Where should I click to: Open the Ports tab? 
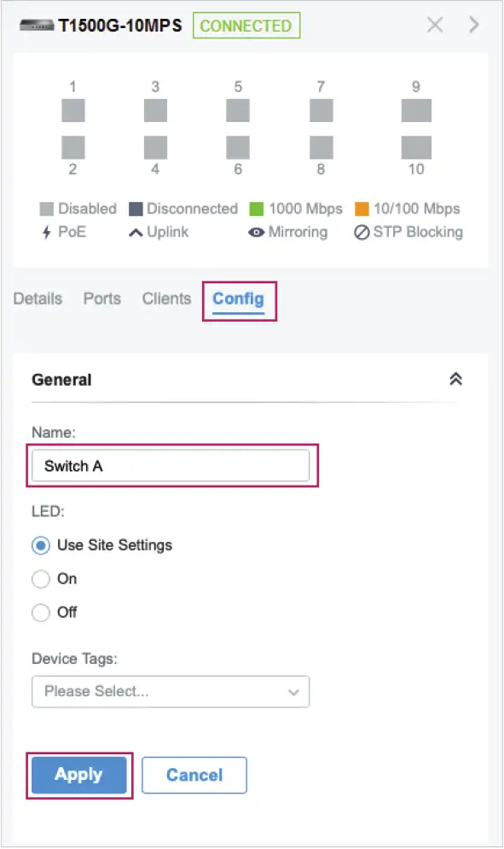[101, 299]
